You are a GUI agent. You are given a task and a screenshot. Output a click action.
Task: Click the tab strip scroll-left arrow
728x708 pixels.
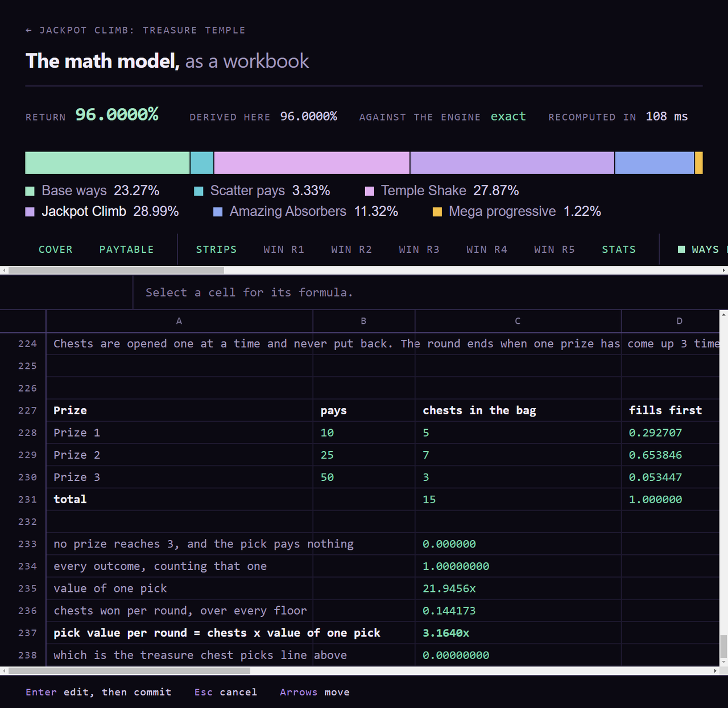click(x=4, y=270)
